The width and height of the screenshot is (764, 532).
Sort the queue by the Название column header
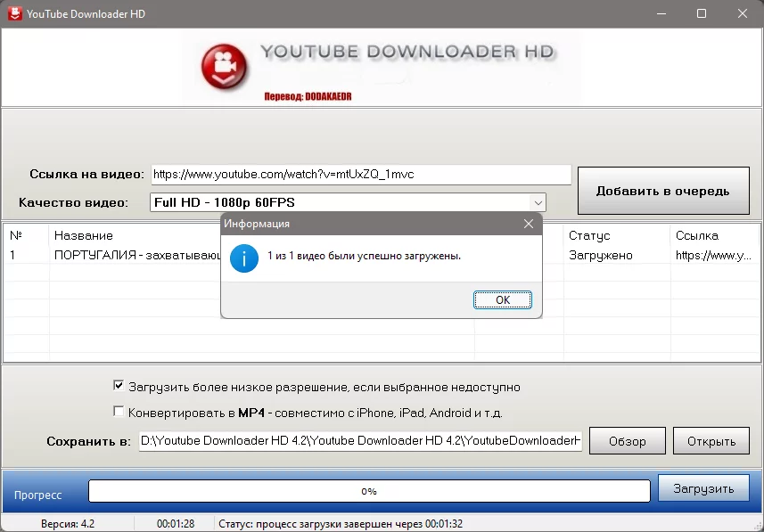click(83, 236)
